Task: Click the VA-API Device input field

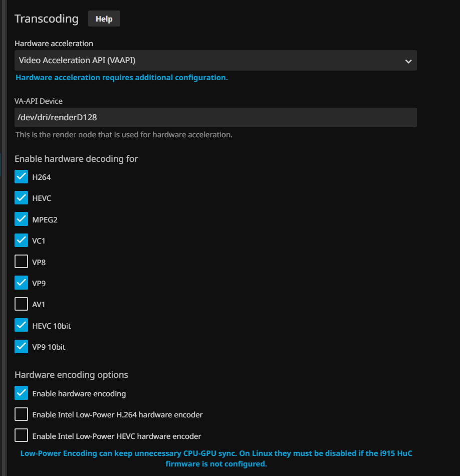Action: [215, 118]
